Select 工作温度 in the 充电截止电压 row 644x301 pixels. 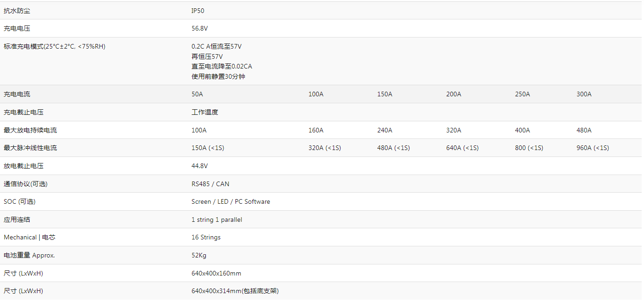point(204,113)
